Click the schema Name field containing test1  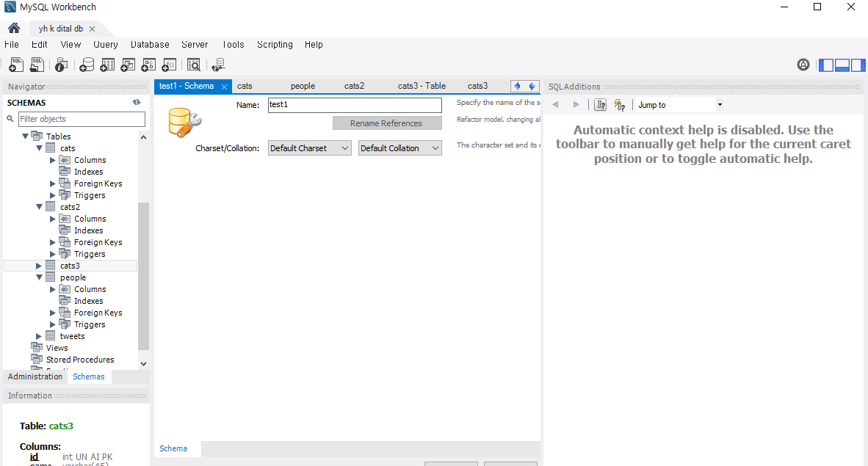tap(355, 105)
